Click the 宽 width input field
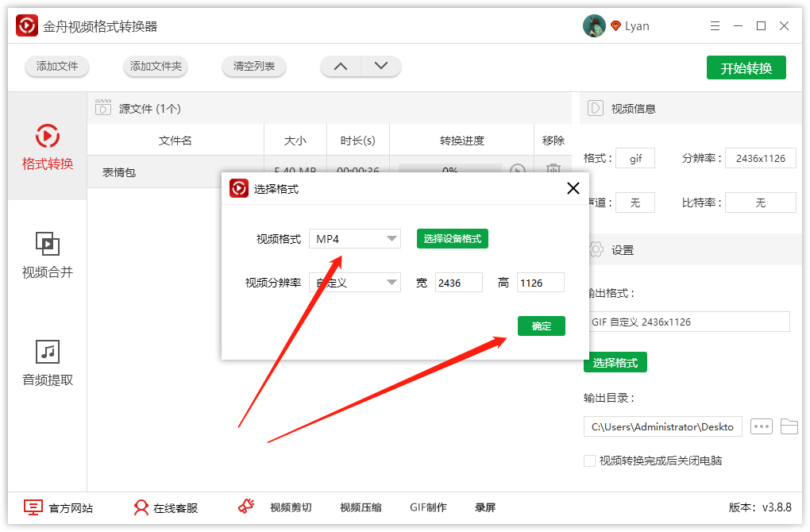Image resolution: width=810 pixels, height=532 pixels. pyautogui.click(x=459, y=283)
